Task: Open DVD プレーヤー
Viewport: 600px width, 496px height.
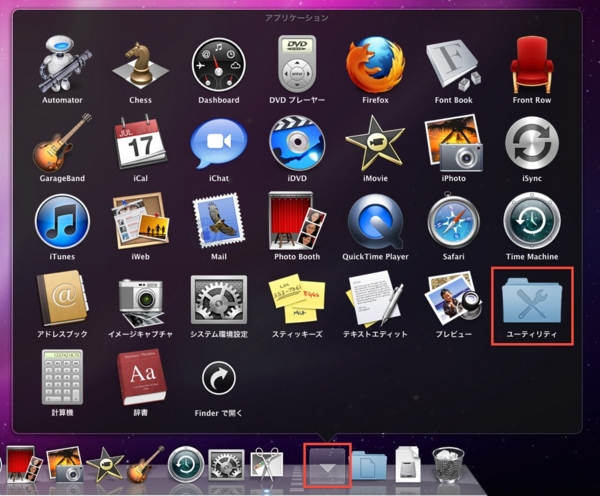Action: point(297,64)
